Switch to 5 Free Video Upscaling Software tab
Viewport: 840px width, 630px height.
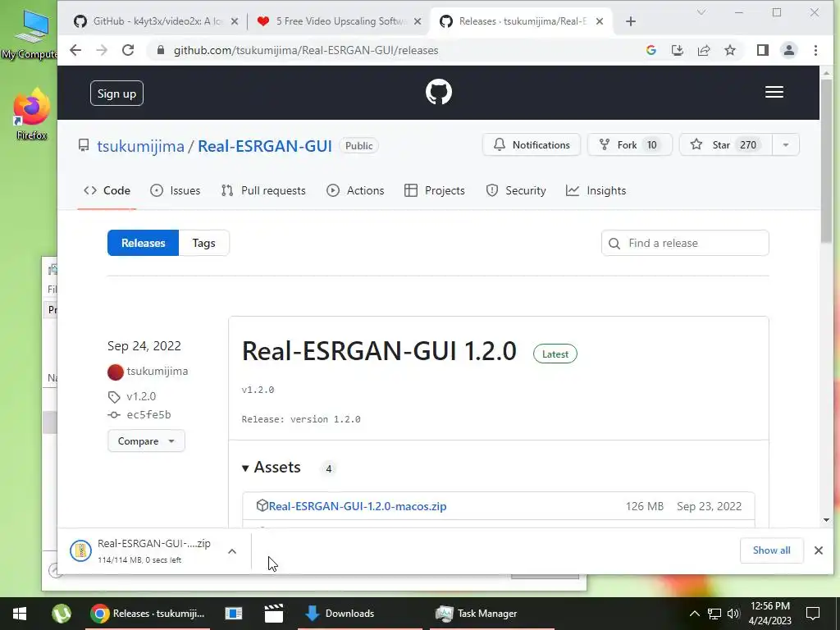pos(339,21)
